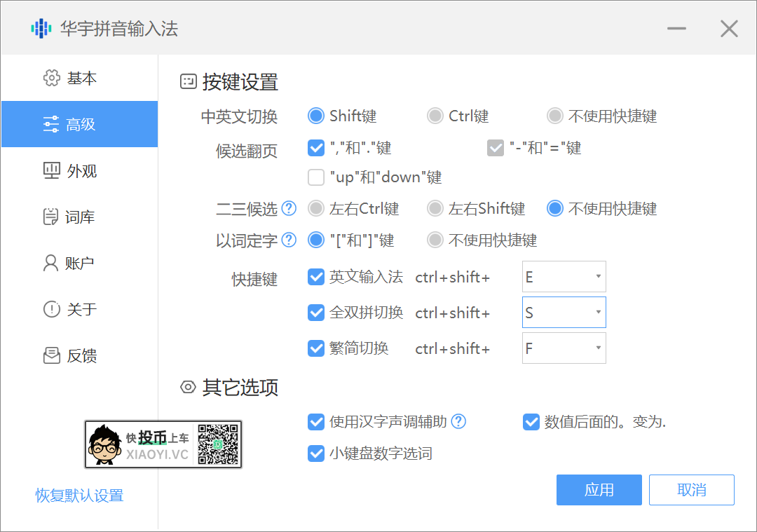
Task: Close the 华宇拼音输入法 window
Action: click(729, 29)
